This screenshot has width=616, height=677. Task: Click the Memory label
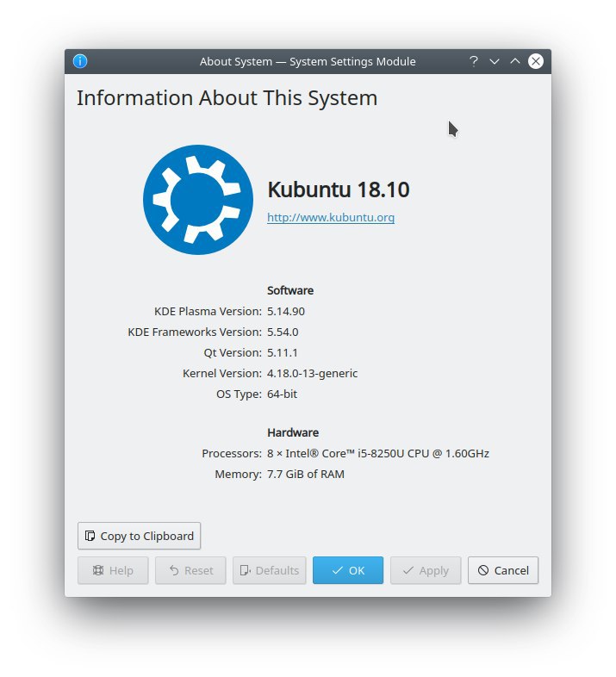pos(238,475)
